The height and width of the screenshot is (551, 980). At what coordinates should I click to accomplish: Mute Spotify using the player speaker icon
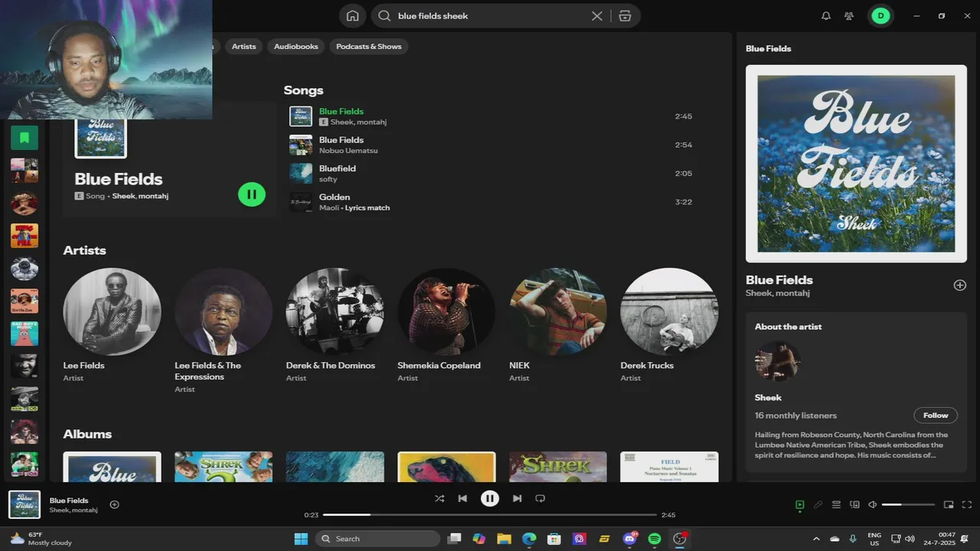click(873, 504)
